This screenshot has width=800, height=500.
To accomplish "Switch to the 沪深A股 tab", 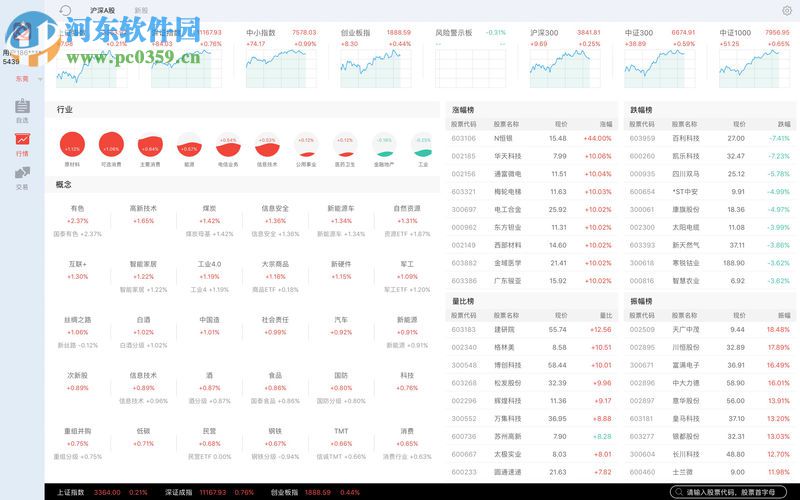I will (x=103, y=10).
